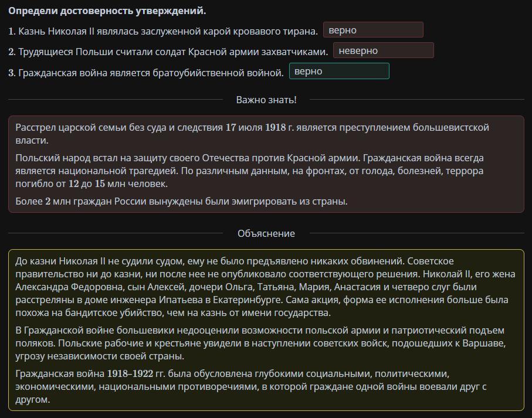Click the paragraph starting 'Расстрел царской семьи'

click(252, 134)
